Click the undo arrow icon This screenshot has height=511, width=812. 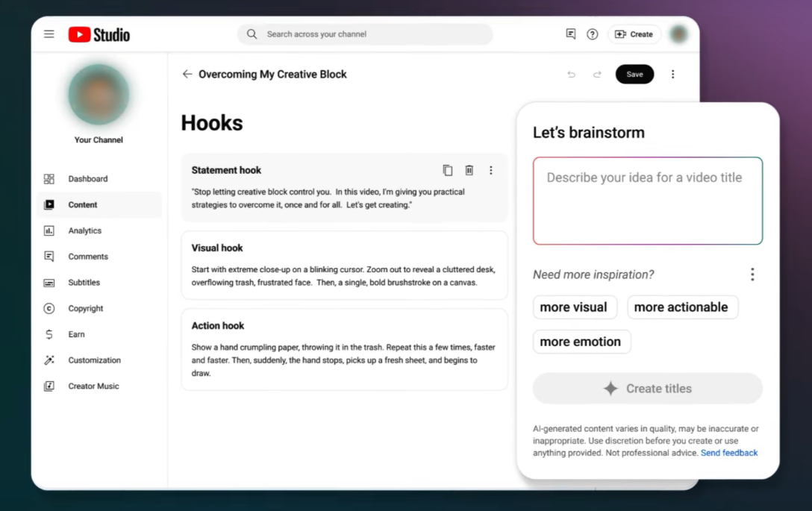click(572, 75)
